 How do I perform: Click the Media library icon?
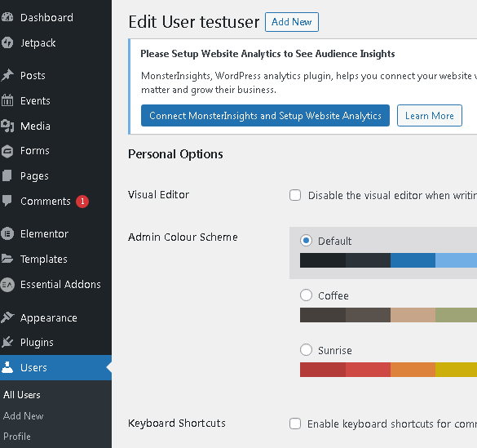point(7,126)
